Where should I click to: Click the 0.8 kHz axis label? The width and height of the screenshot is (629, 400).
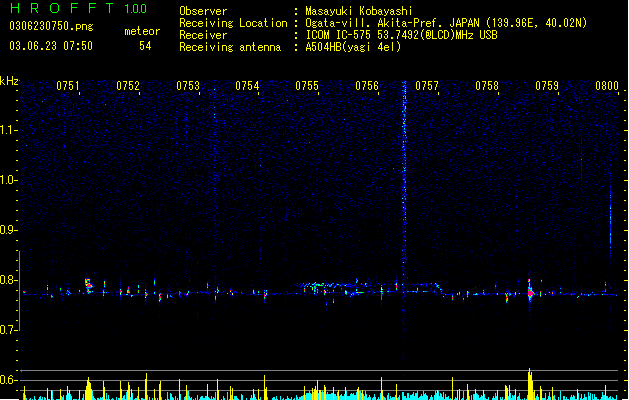(7, 280)
